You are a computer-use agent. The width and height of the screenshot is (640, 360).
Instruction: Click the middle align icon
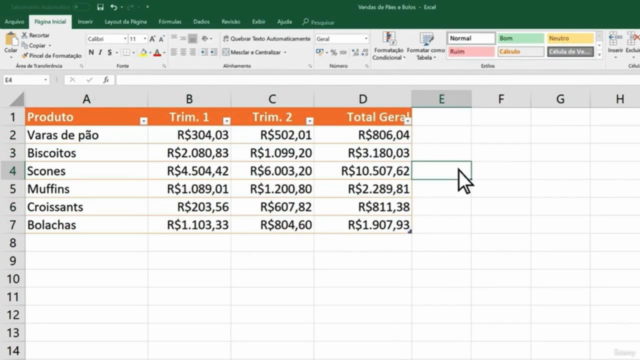pyautogui.click(x=183, y=38)
